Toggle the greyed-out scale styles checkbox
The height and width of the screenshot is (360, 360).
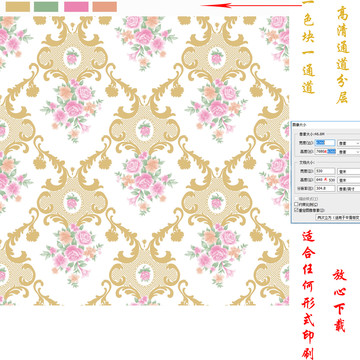[296, 199]
